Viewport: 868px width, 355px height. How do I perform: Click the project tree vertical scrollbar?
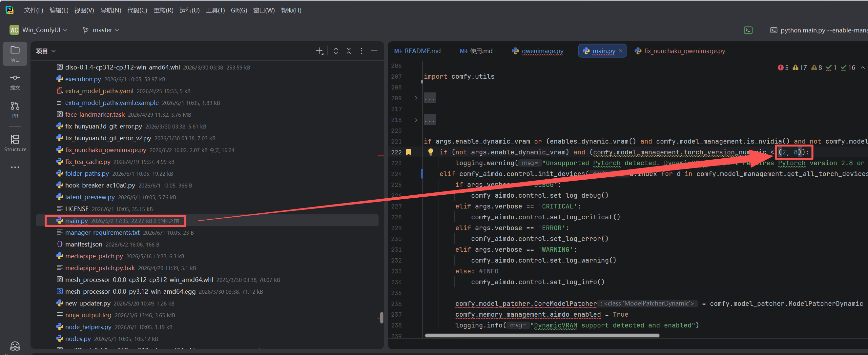coord(382,318)
